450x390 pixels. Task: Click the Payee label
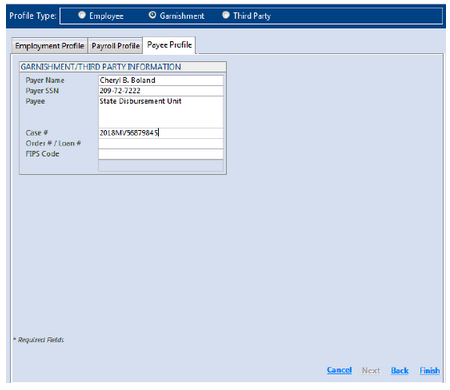coord(35,101)
